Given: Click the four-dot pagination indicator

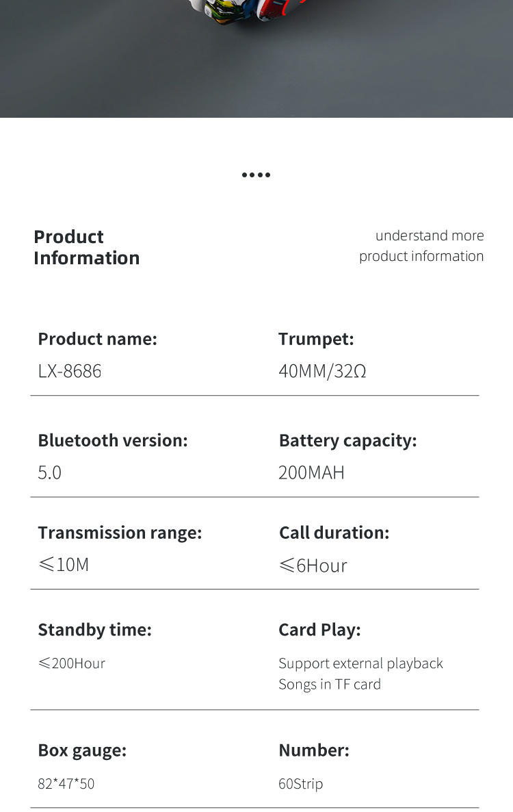Looking at the screenshot, I should pos(256,175).
